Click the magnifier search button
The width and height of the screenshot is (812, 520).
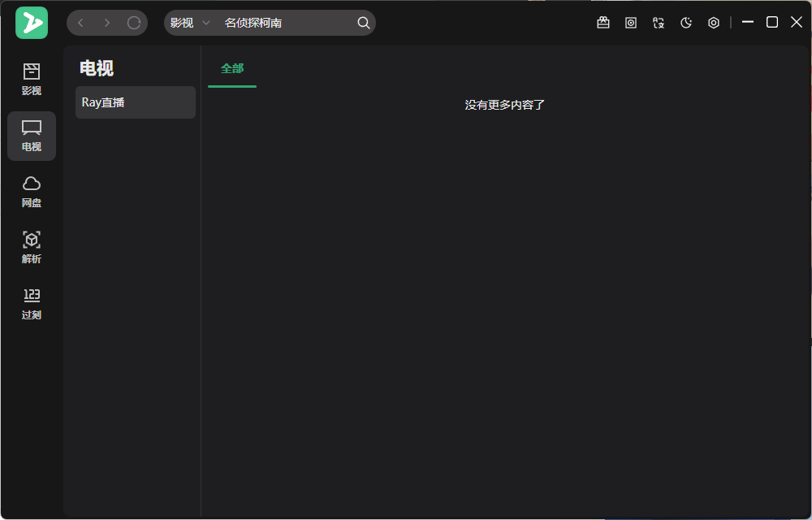click(364, 23)
